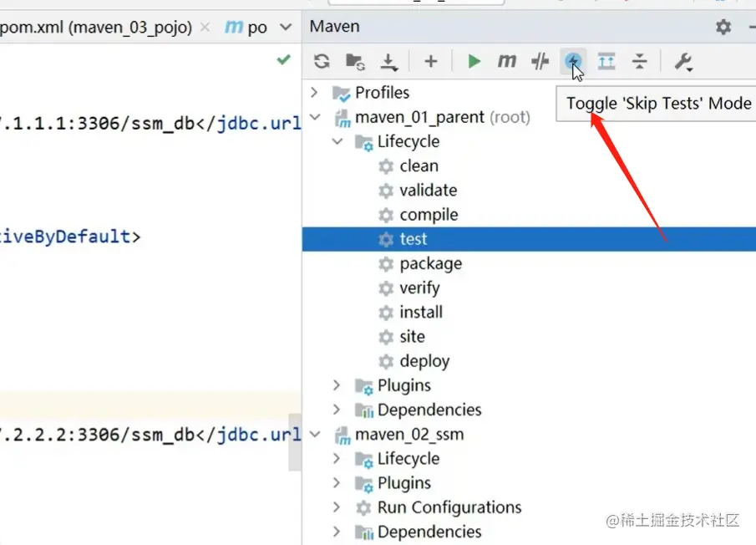The height and width of the screenshot is (545, 756).
Task: Toggle Offline Mode icon
Action: pos(540,61)
